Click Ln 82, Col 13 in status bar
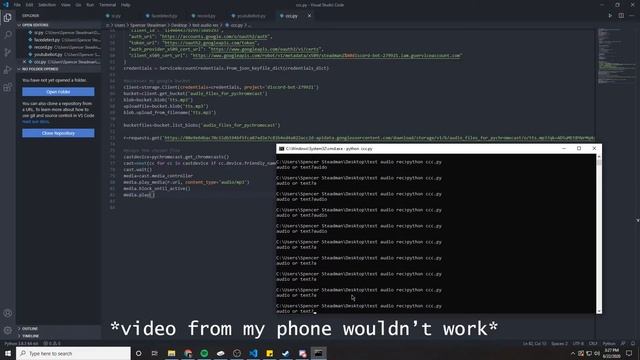The height and width of the screenshot is (360, 640). click(534, 344)
